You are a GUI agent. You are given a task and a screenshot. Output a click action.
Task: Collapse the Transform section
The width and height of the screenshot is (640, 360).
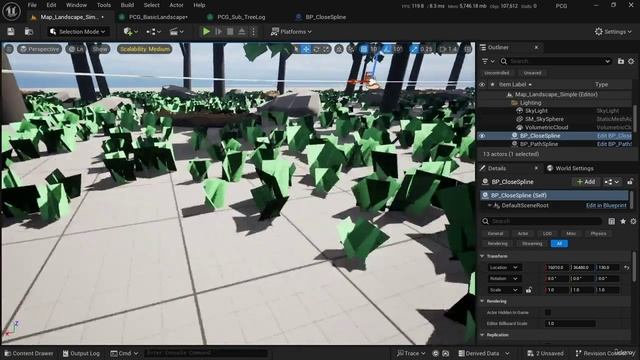coord(482,256)
